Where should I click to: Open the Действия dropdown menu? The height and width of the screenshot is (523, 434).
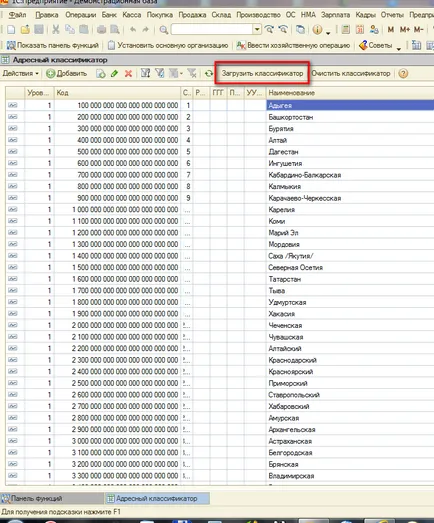(21, 73)
